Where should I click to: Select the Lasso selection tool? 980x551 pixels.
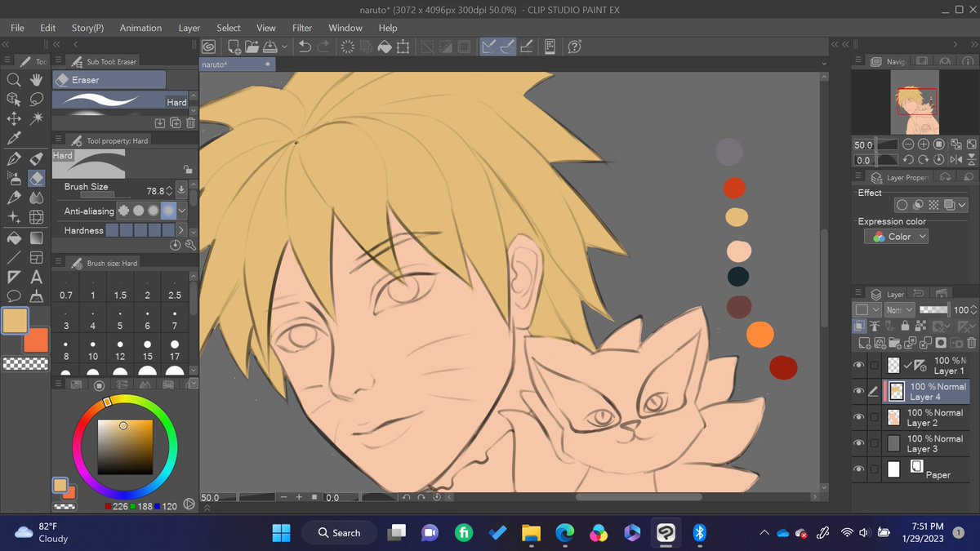point(37,99)
